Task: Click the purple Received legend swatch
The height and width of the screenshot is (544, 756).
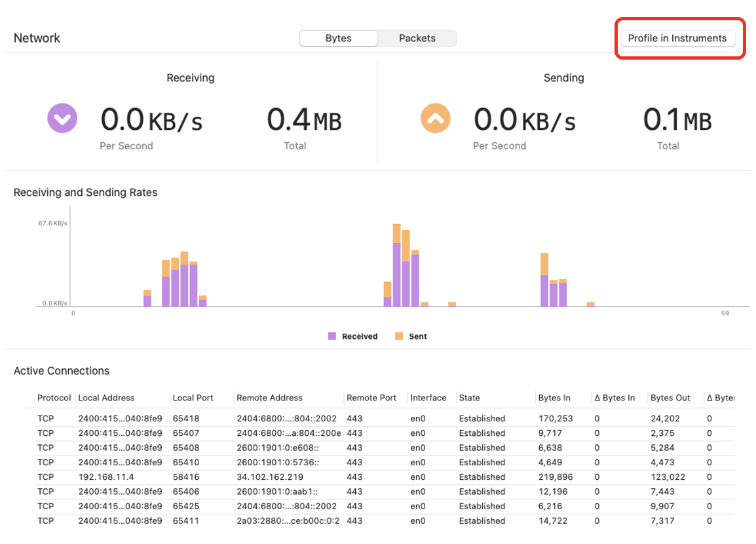Action: (331, 336)
